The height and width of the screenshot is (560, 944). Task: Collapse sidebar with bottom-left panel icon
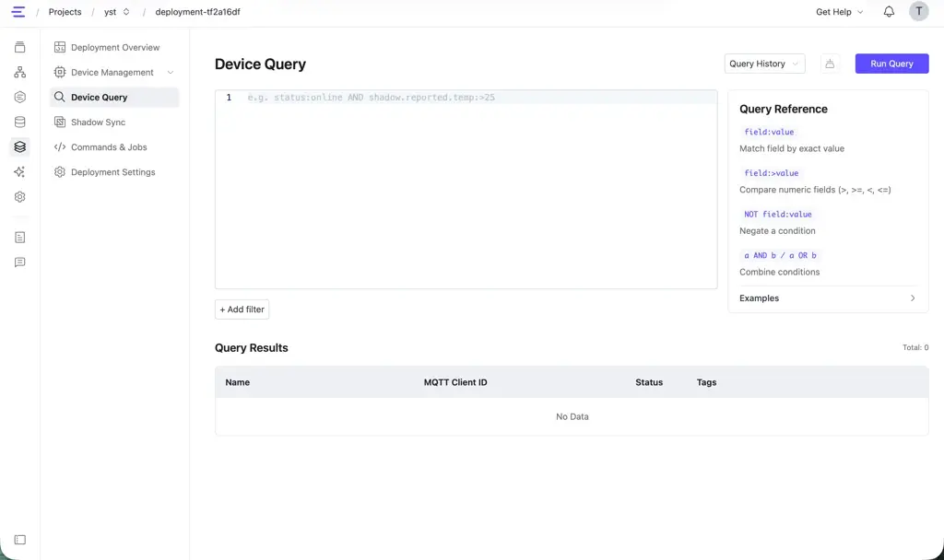point(20,540)
